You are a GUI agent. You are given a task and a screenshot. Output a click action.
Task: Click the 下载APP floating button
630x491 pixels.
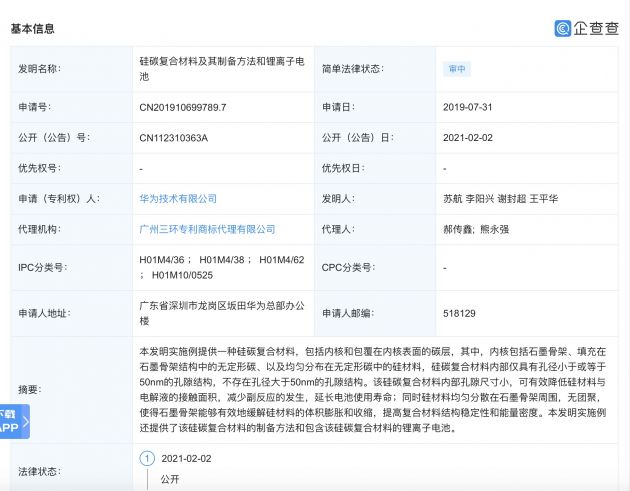click(x=14, y=421)
